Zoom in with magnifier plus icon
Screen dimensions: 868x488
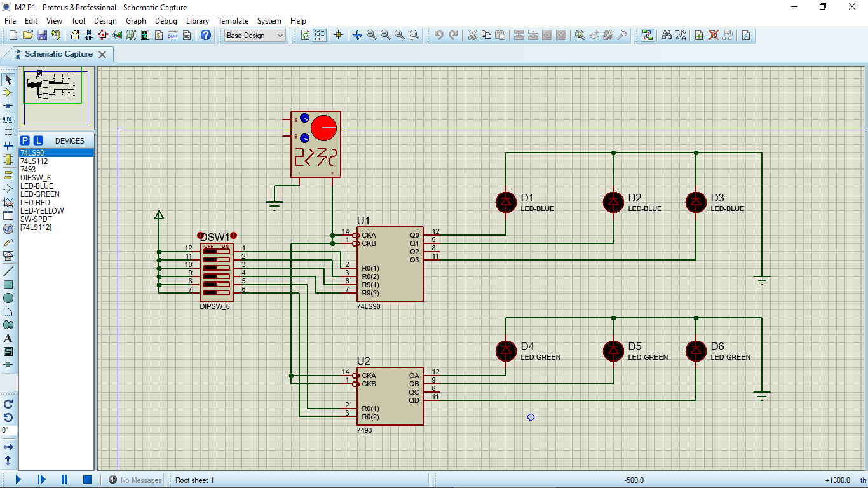coord(371,36)
